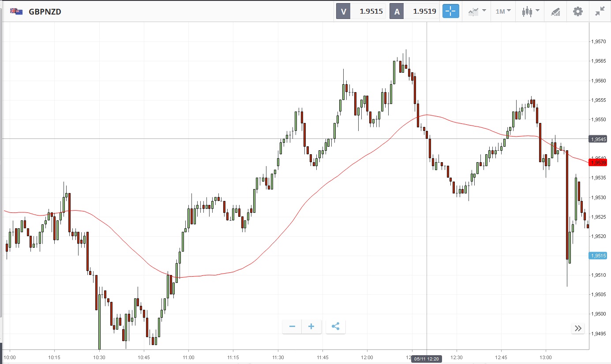Open the 1M timeframe dropdown

pyautogui.click(x=503, y=11)
